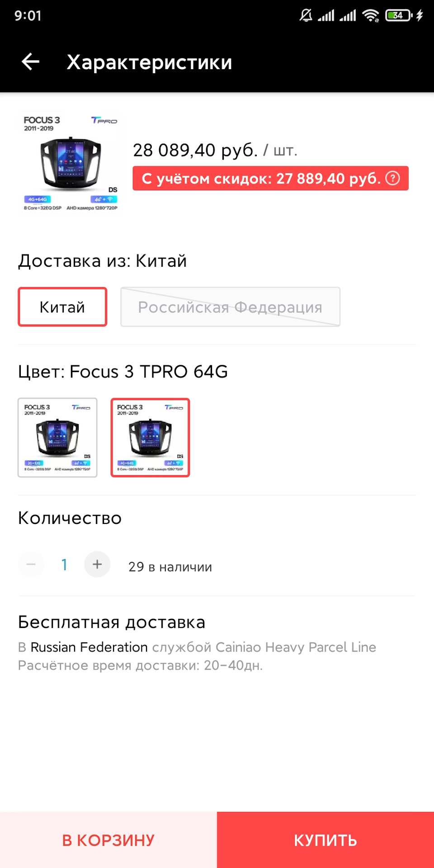This screenshot has height=868, width=434.
Task: Open discount info question mark icon
Action: (392, 178)
